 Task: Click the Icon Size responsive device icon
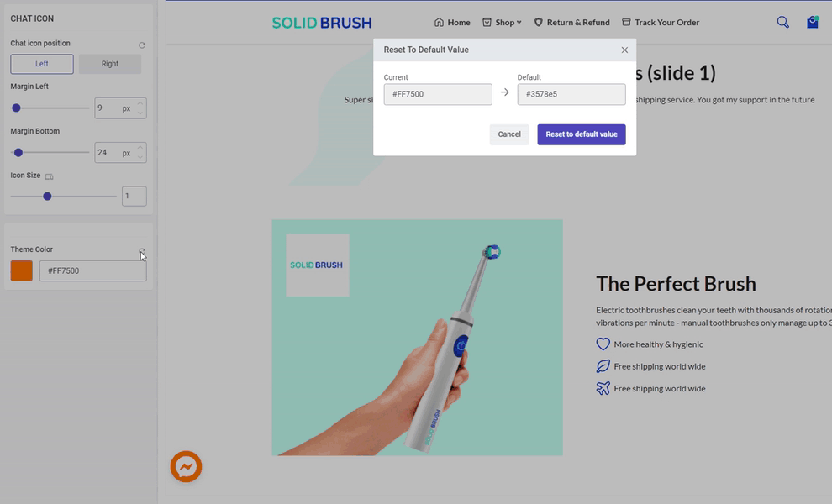coord(49,176)
